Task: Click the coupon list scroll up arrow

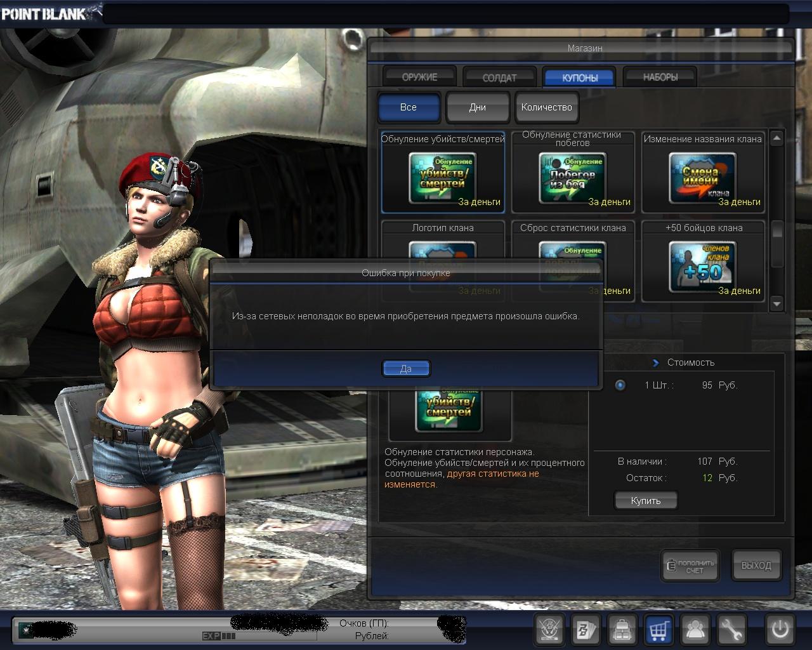Action: [777, 138]
